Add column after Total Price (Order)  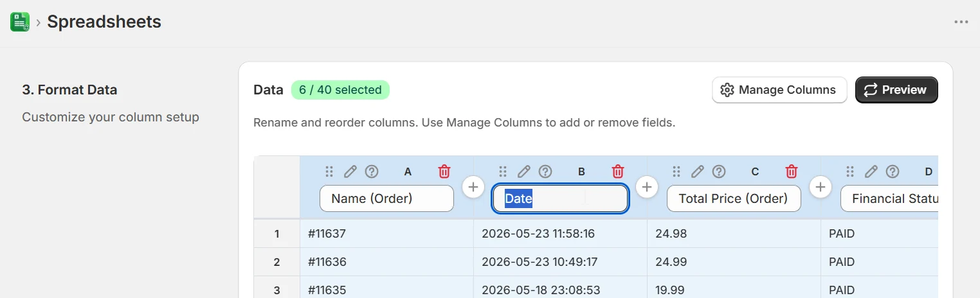click(x=821, y=187)
